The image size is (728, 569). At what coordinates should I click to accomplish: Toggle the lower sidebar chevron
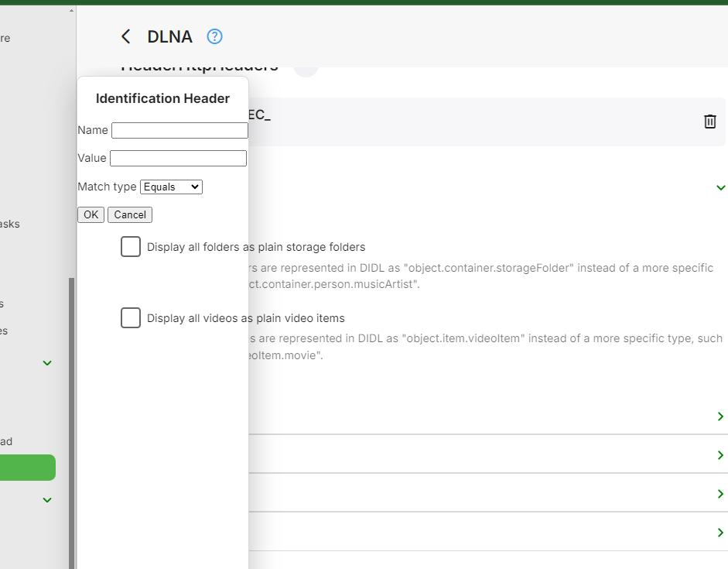47,500
